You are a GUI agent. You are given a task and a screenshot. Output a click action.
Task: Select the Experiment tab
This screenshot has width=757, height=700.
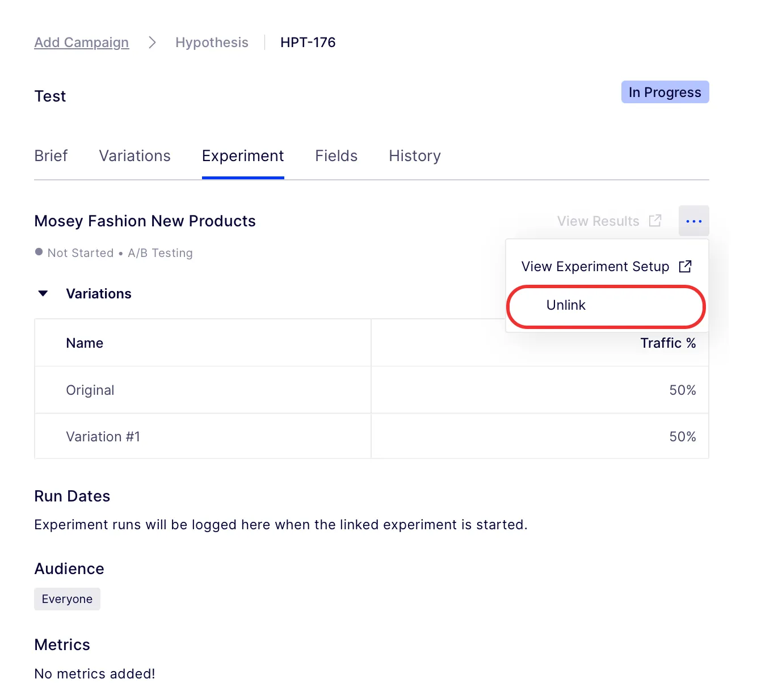pos(243,156)
